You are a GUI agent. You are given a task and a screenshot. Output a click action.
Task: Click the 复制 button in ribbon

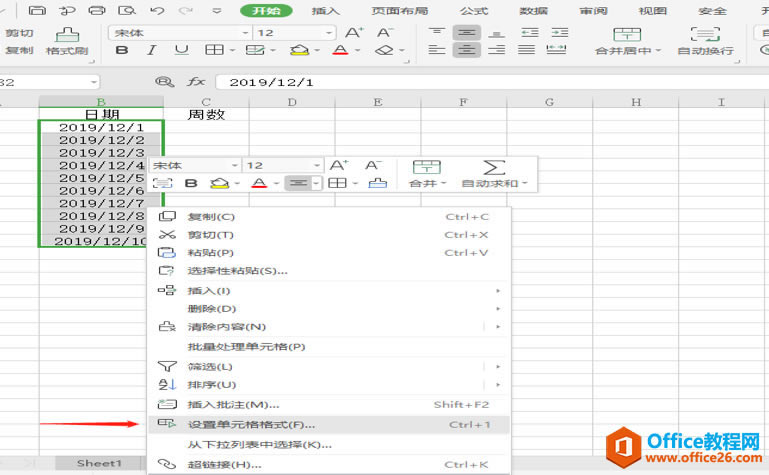(20, 50)
